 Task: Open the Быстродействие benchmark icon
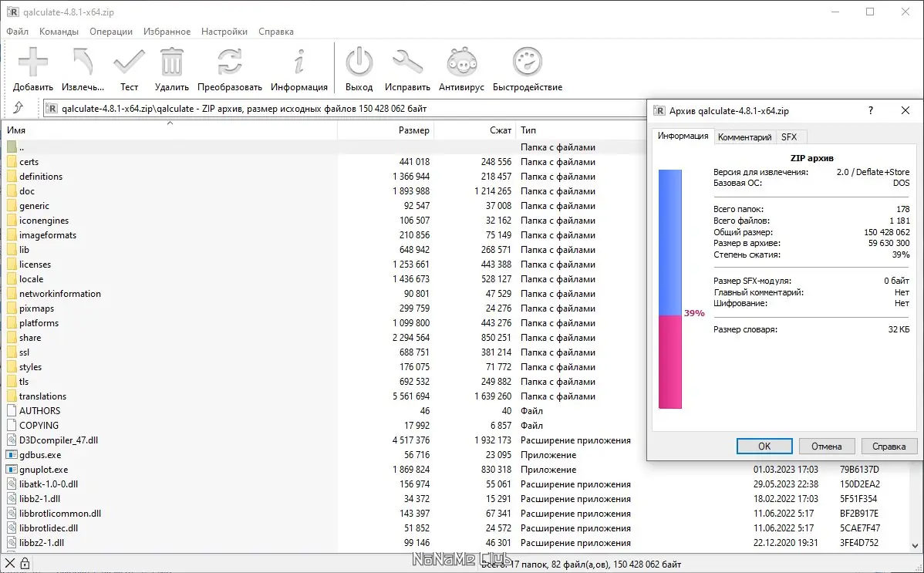(528, 62)
